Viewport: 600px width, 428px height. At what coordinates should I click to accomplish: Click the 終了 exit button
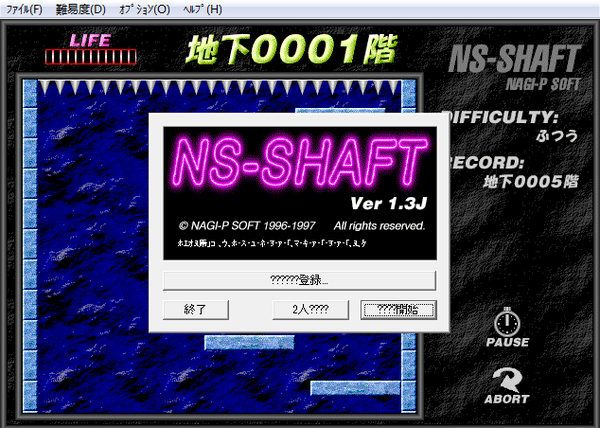pos(196,309)
